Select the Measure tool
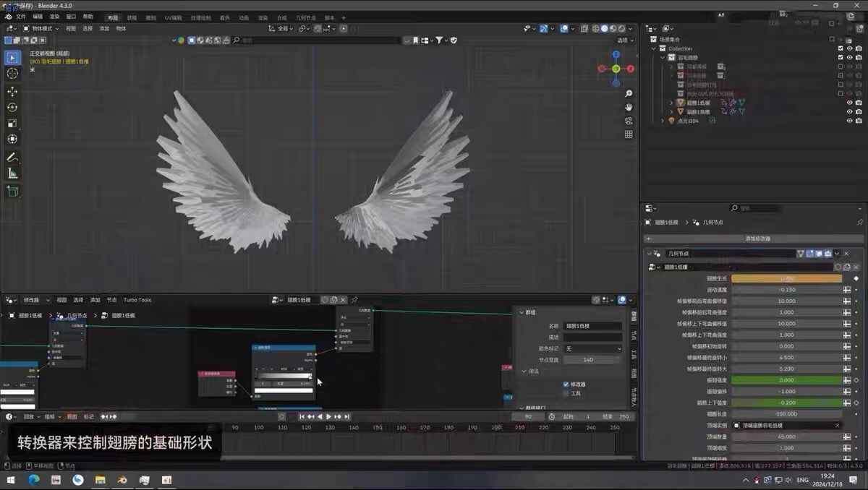The width and height of the screenshot is (868, 490). [12, 173]
